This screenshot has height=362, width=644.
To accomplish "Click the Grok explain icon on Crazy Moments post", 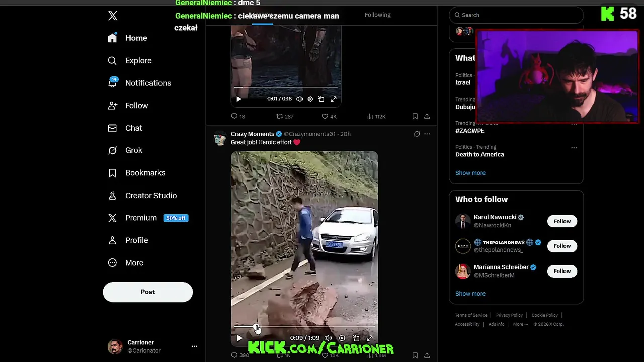I will [x=417, y=134].
